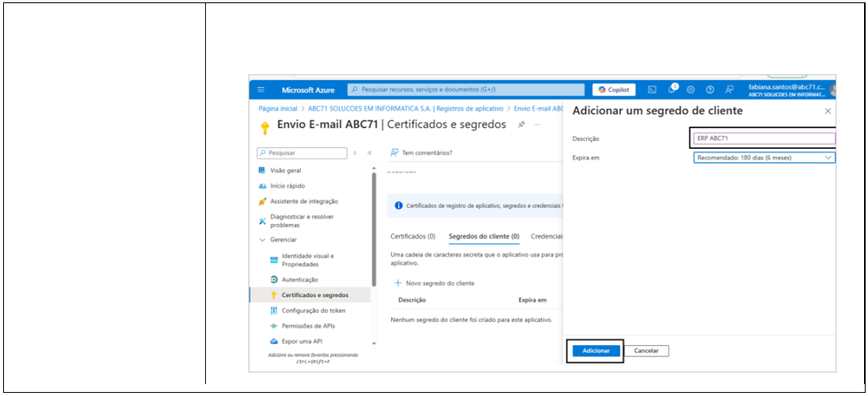This screenshot has width=868, height=396.
Task: Collapse the sidebar with double-chevron icon
Action: click(369, 153)
